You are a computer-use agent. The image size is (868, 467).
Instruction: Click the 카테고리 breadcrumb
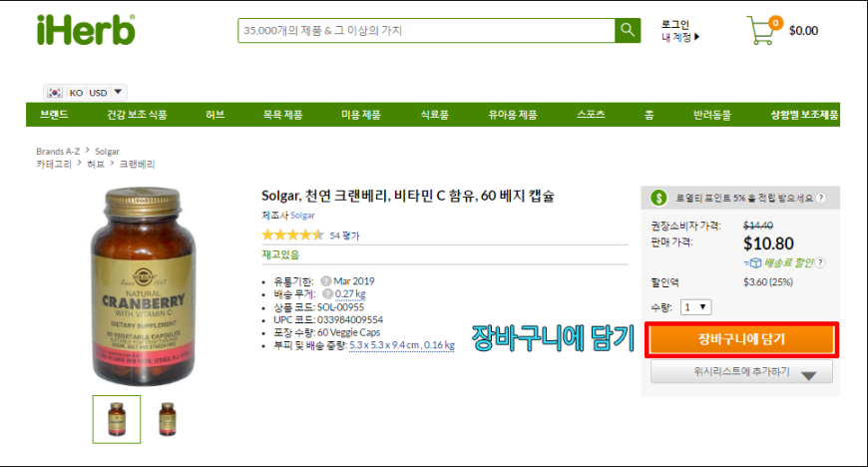tap(54, 164)
